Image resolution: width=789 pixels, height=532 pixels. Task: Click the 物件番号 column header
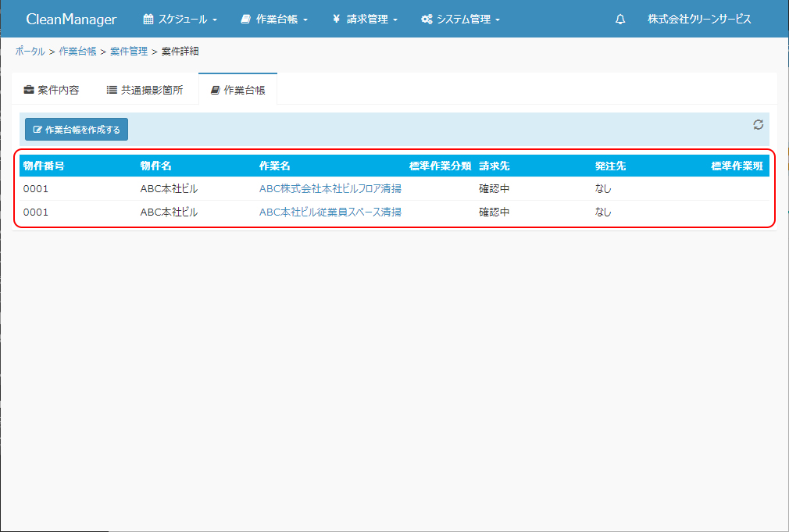pos(44,166)
